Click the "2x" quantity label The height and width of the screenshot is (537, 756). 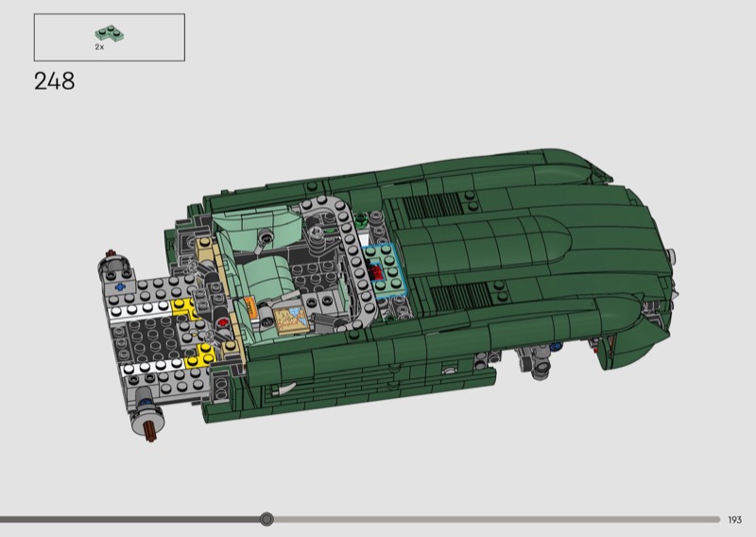pos(99,47)
